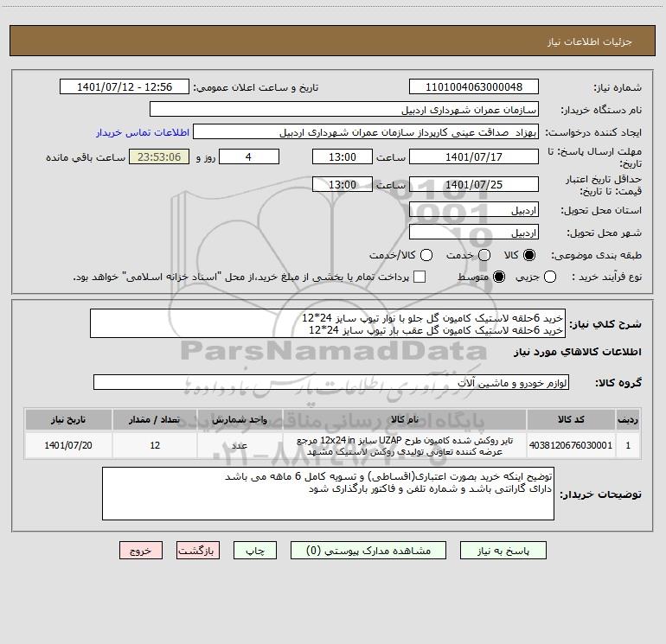Viewport: 666px width, 644px height.
Task: Click the اطلاعات کالاهای مورد نیاز heading
Action: point(578,352)
